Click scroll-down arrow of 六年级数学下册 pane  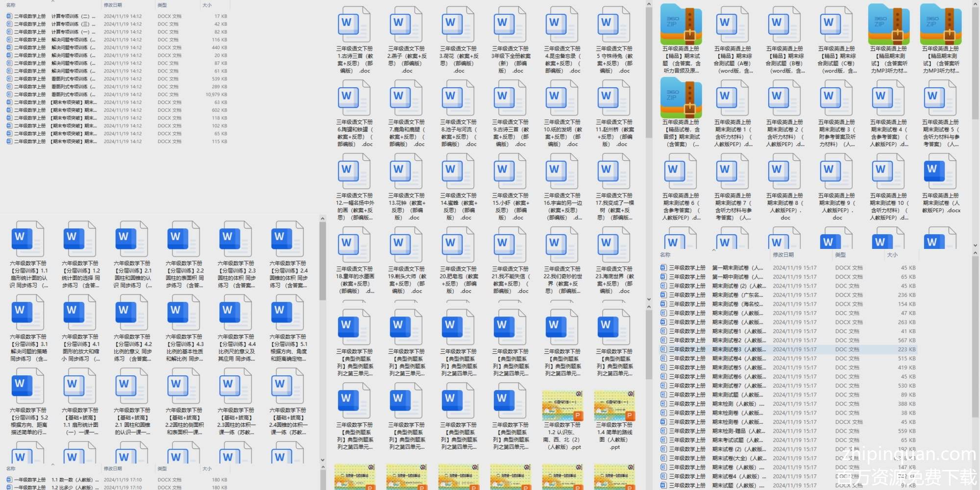pos(322,460)
